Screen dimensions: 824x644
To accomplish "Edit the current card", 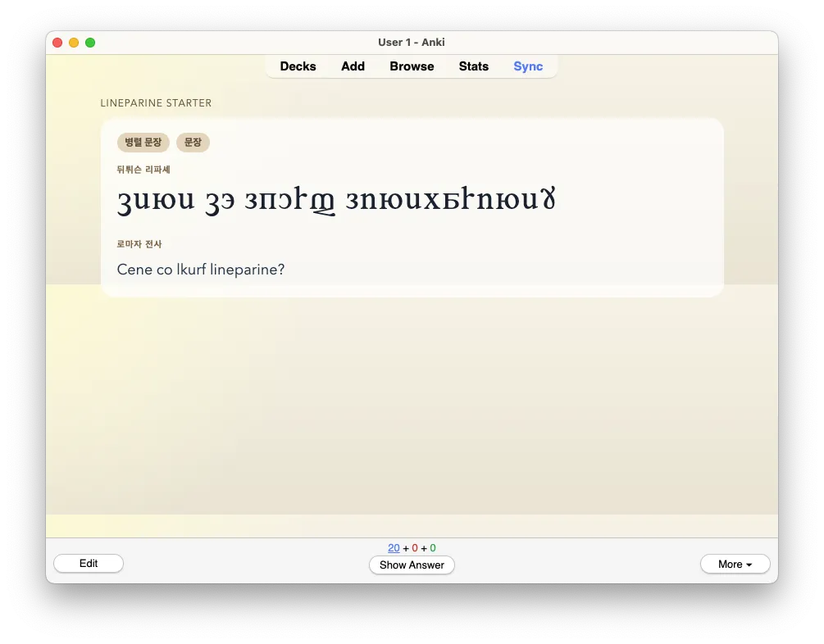I will [x=88, y=563].
